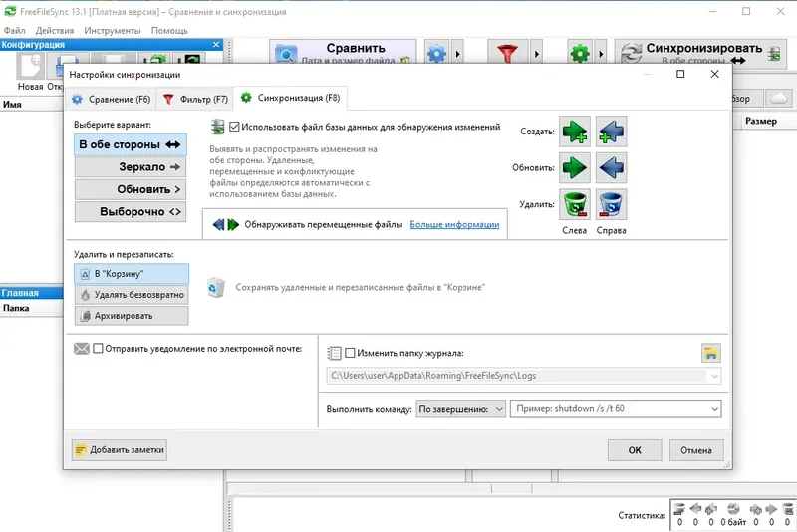Click the recycle bin description icon
Image resolution: width=797 pixels, height=532 pixels.
pyautogui.click(x=216, y=288)
